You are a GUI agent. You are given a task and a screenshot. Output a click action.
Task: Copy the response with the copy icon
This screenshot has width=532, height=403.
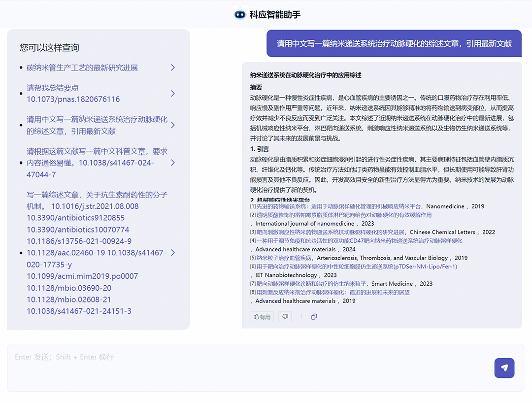pos(314,317)
